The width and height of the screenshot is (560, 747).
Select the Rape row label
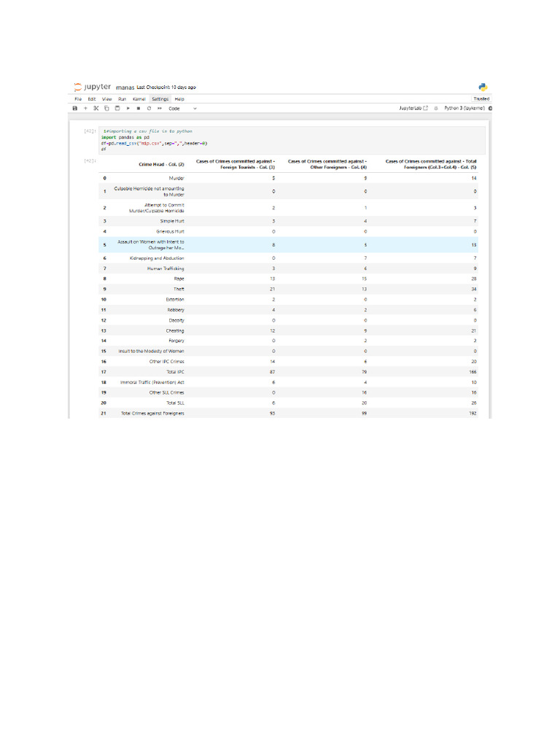click(179, 279)
